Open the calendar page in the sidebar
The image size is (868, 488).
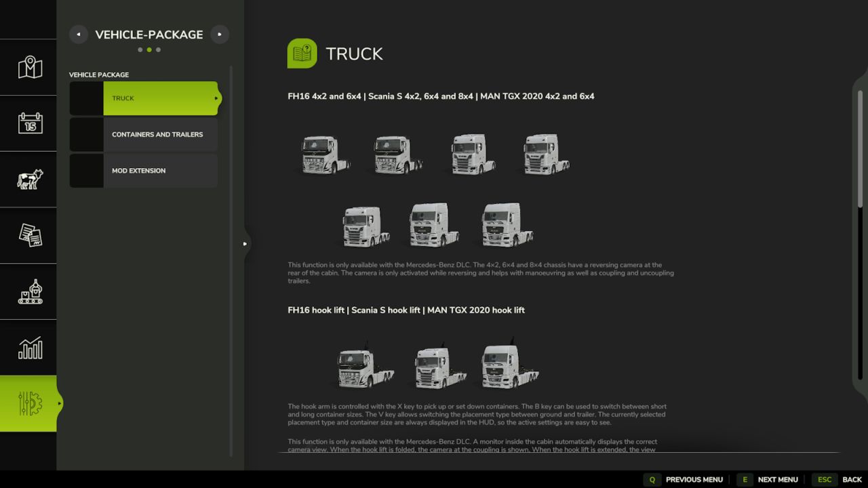[30, 123]
